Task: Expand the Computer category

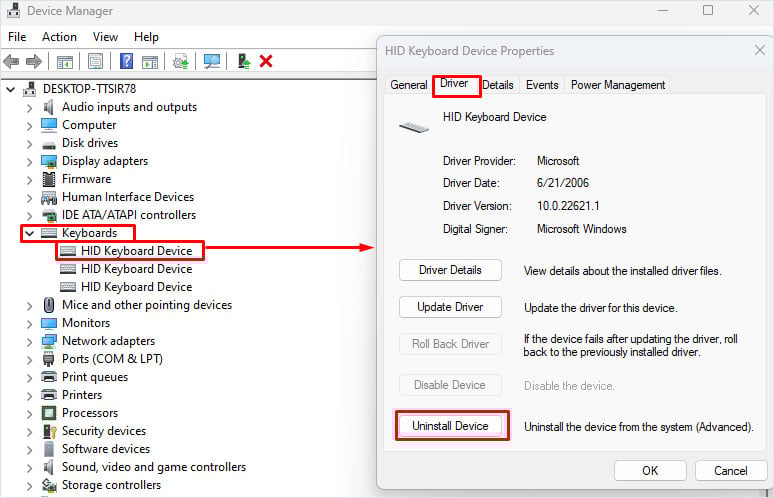Action: point(30,126)
